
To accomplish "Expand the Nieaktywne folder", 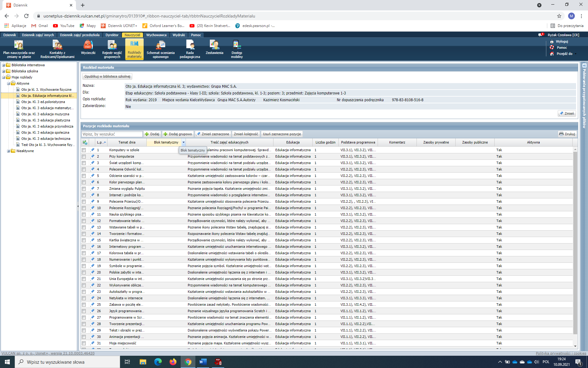I will click(x=9, y=151).
